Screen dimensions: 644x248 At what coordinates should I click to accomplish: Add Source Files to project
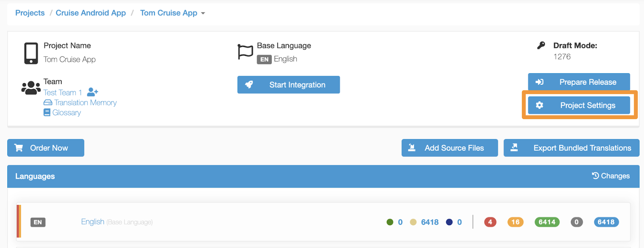tap(449, 148)
